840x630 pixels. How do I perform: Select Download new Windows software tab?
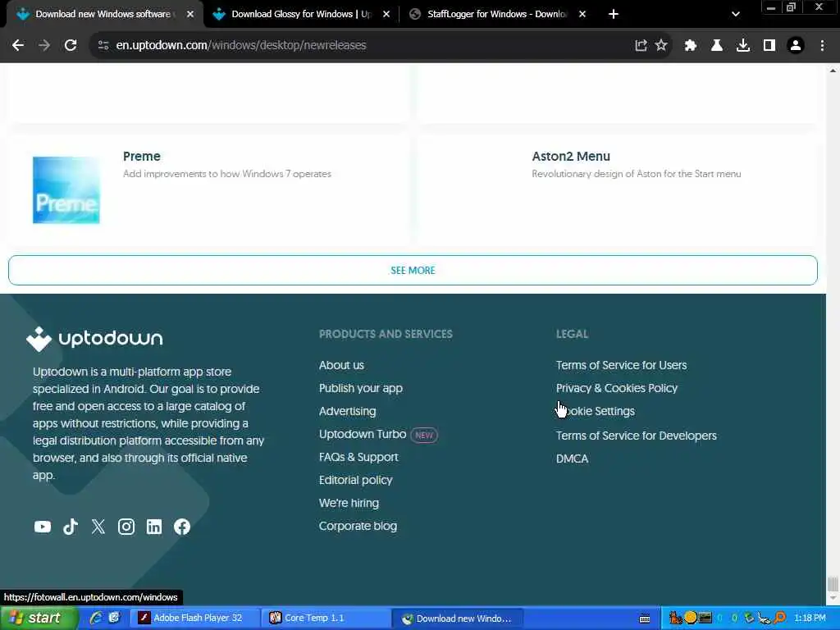[104, 14]
